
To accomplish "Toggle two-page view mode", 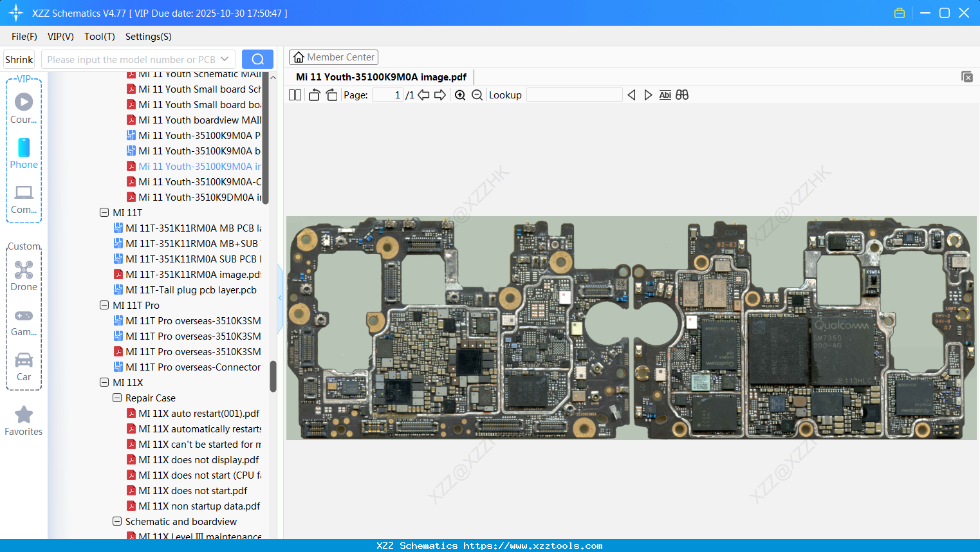I will click(x=295, y=95).
